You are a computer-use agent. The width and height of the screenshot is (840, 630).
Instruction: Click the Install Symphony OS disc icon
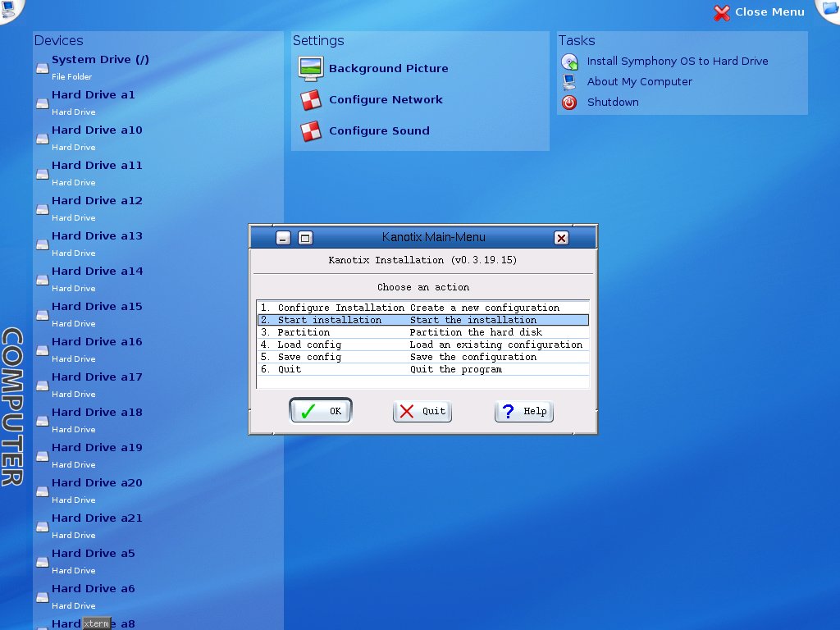(x=569, y=62)
